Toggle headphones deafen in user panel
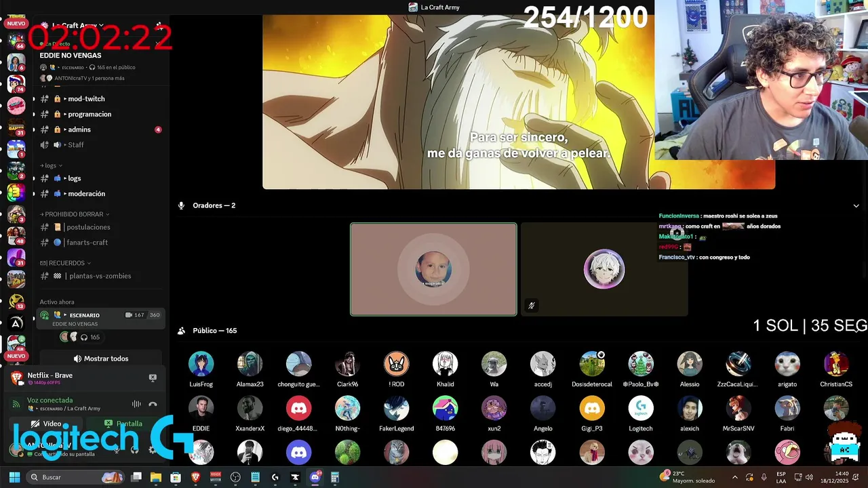Image resolution: width=868 pixels, height=488 pixels. tap(134, 449)
